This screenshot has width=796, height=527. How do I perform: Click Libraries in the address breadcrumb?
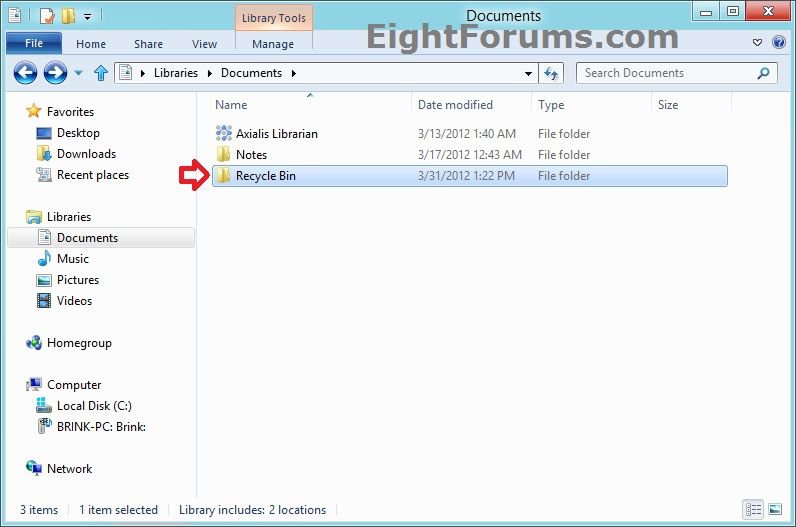tap(176, 73)
